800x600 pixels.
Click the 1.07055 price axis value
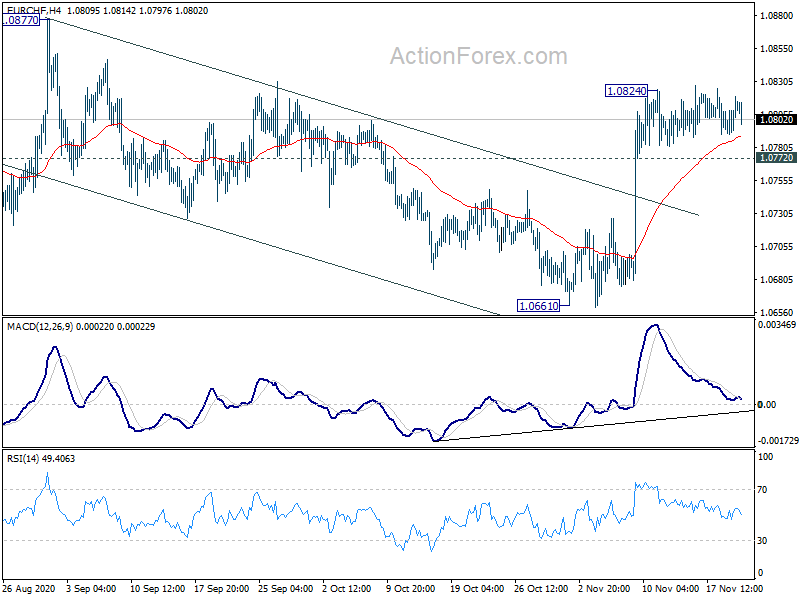(x=777, y=246)
